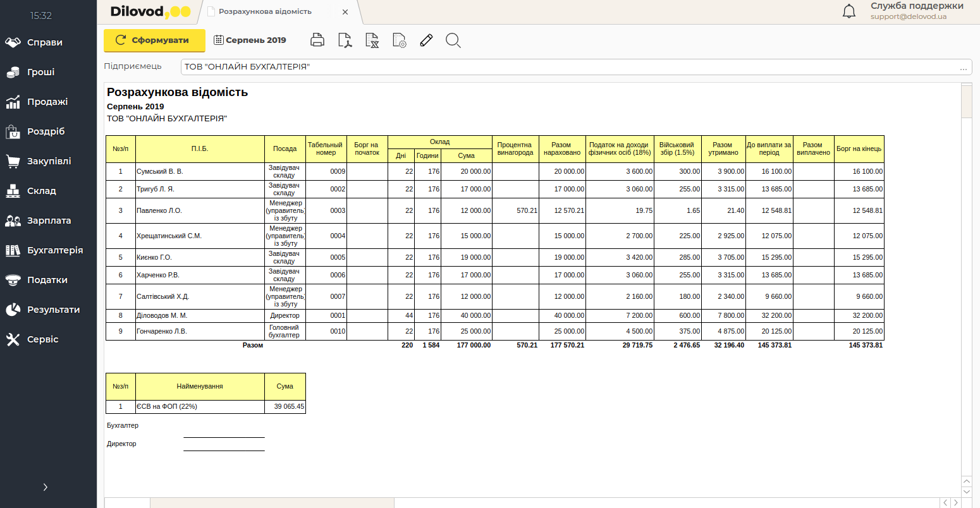Click the pencil edit icon
980x508 pixels.
pyautogui.click(x=426, y=40)
